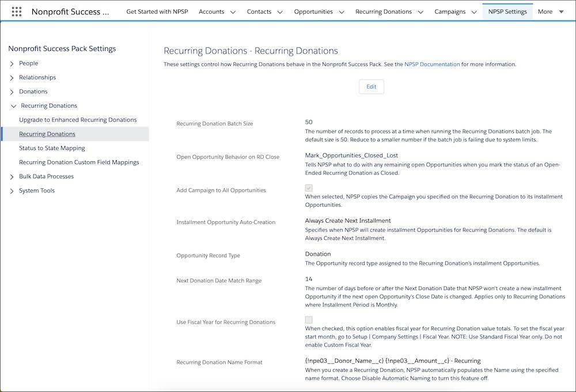Expand the Relationships settings section

click(12, 78)
